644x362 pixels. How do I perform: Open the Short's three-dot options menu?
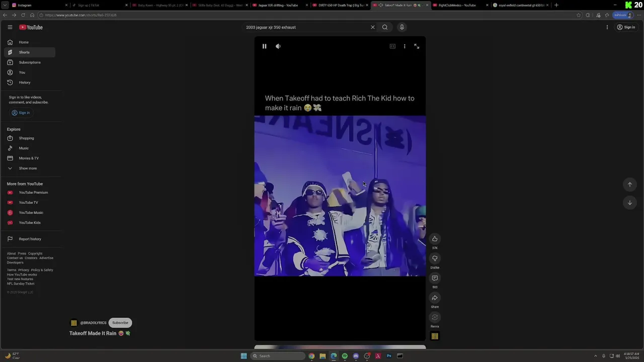tap(405, 46)
